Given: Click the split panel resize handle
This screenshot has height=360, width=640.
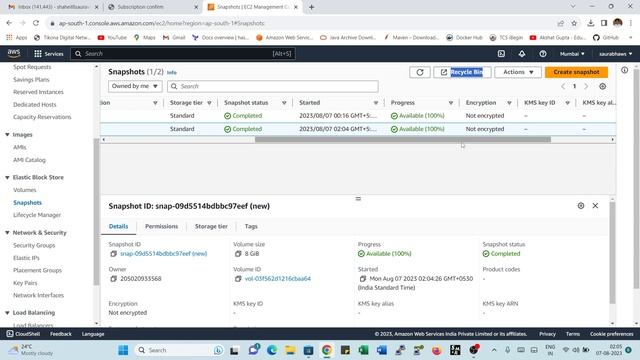Looking at the screenshot, I should click(x=358, y=199).
